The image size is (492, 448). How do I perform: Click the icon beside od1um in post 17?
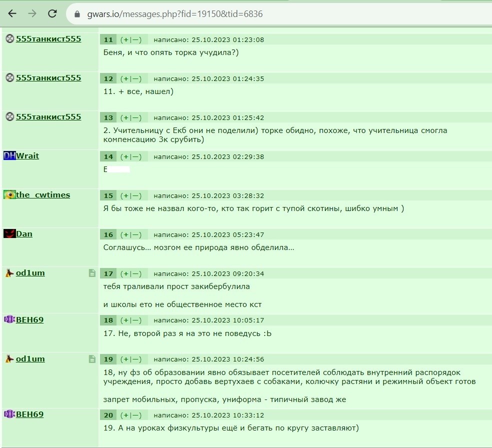coord(9,273)
